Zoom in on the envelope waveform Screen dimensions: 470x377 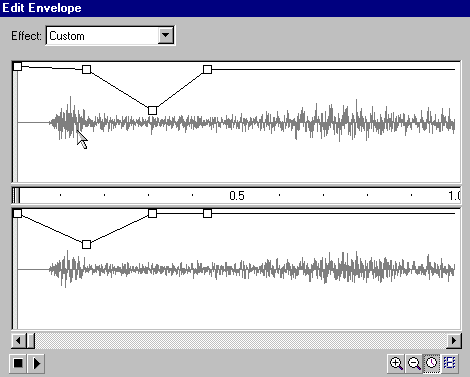pos(396,363)
